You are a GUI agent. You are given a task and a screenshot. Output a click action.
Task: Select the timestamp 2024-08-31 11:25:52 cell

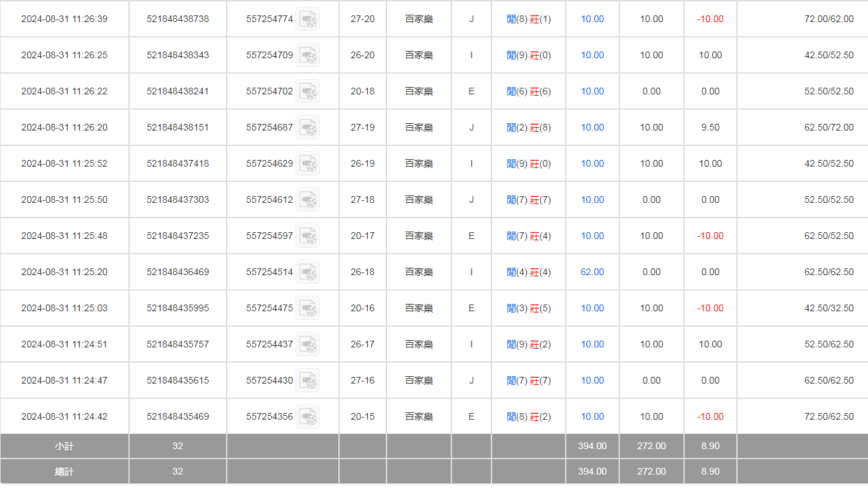pos(64,164)
